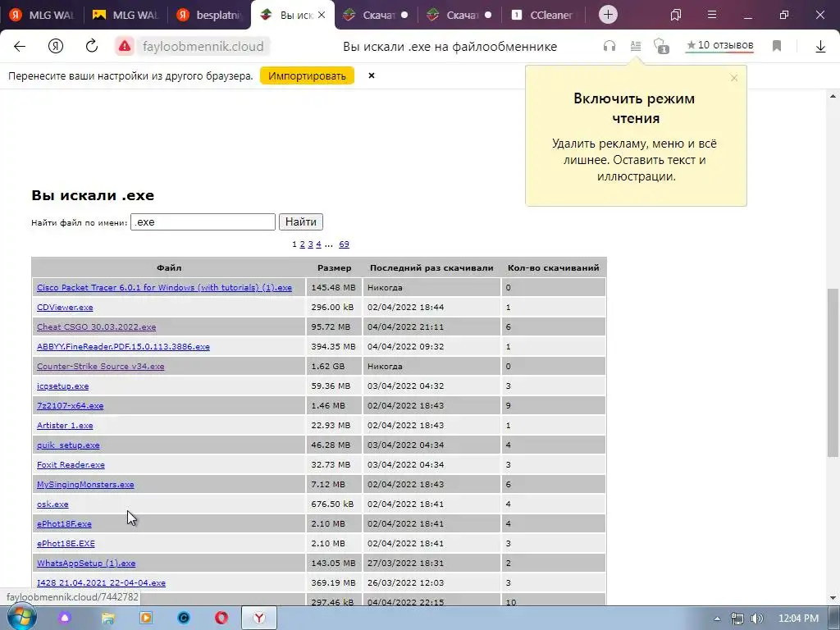Screen dimensions: 840x630
Task: Go to results page 4
Action: [318, 244]
